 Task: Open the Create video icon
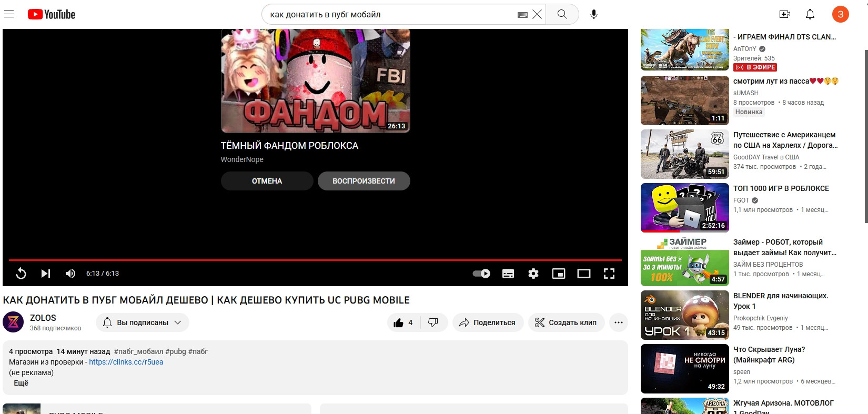click(785, 14)
